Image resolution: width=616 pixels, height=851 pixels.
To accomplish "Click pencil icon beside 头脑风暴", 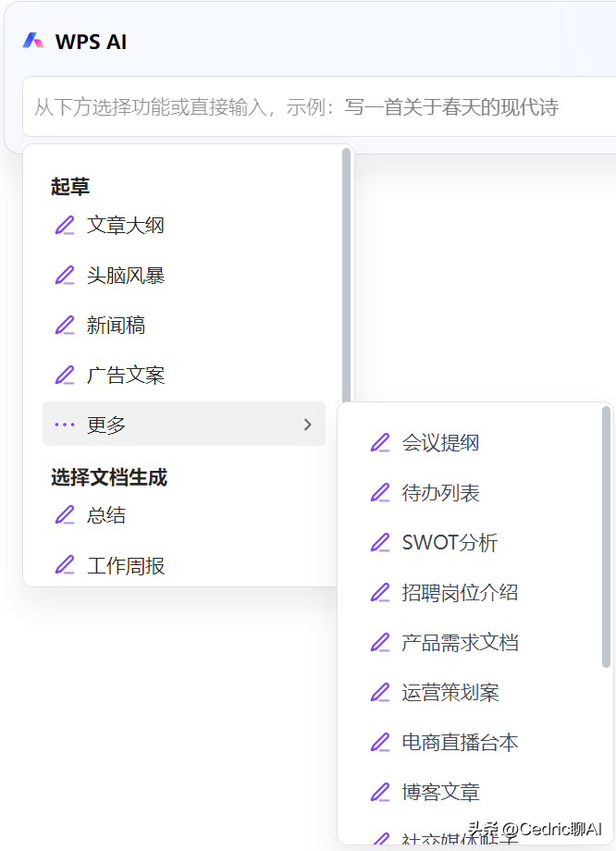I will 65,275.
